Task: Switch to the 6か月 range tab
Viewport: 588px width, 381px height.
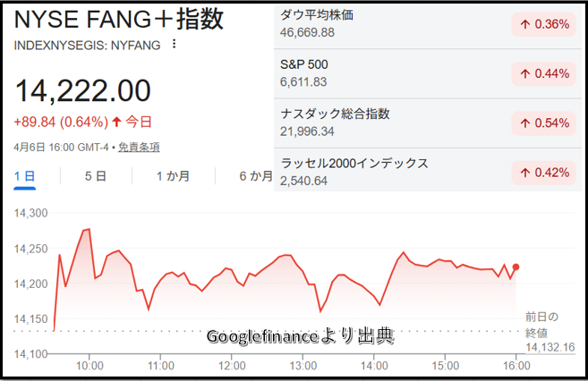Action: 255,176
